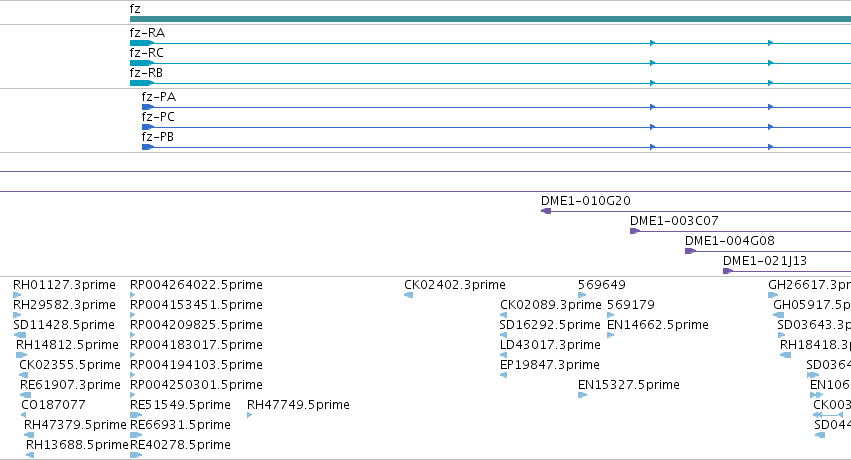Select the fz-RA transcript exon block
This screenshot has height=460, width=851.
click(x=142, y=43)
